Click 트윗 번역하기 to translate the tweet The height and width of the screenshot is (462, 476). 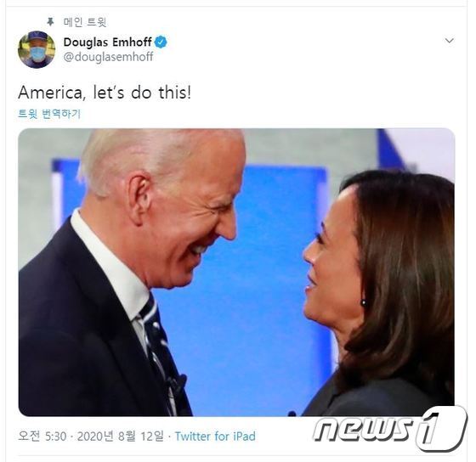point(49,114)
